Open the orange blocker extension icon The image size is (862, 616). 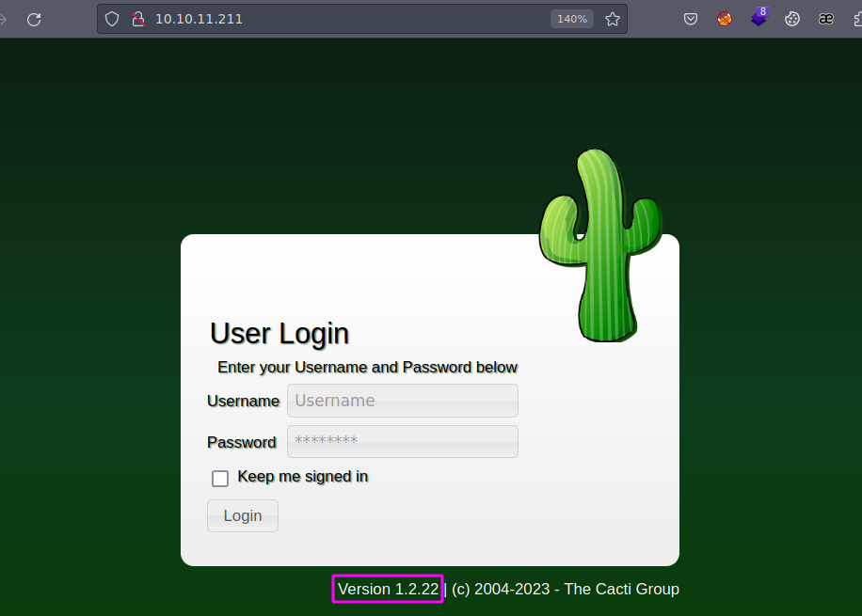[x=725, y=19]
